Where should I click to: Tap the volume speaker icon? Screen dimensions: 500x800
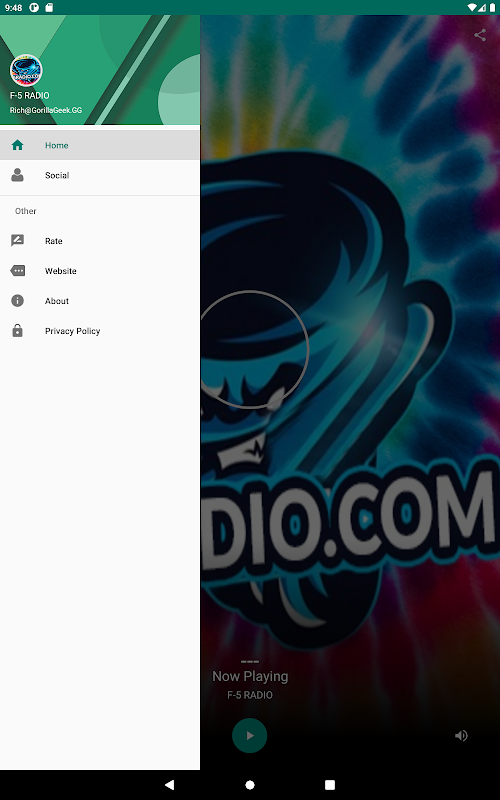pyautogui.click(x=461, y=736)
